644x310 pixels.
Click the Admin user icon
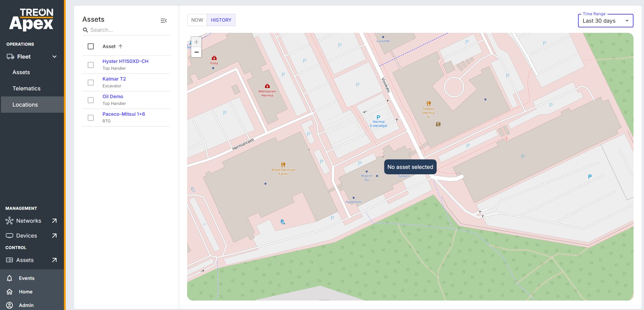tap(9, 305)
